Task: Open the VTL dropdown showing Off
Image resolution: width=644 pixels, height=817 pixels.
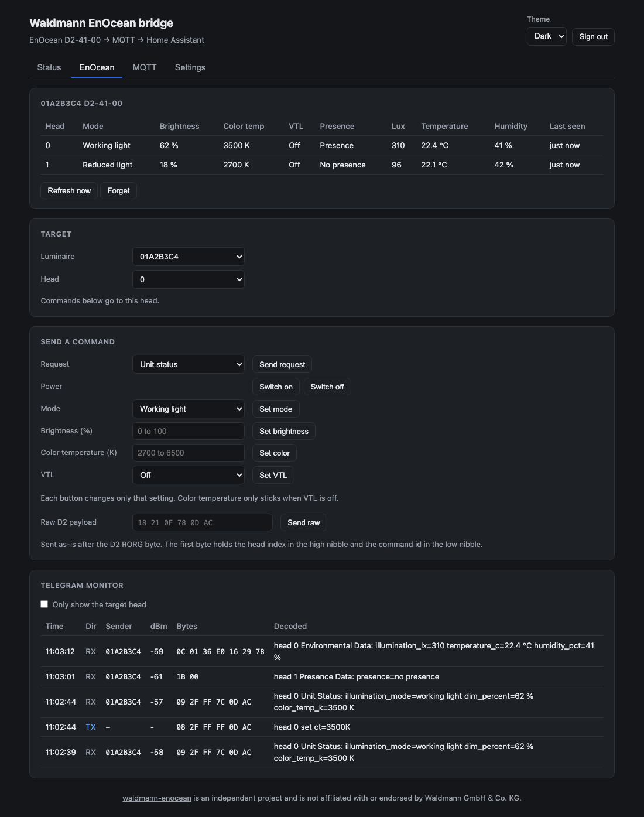Action: tap(189, 475)
